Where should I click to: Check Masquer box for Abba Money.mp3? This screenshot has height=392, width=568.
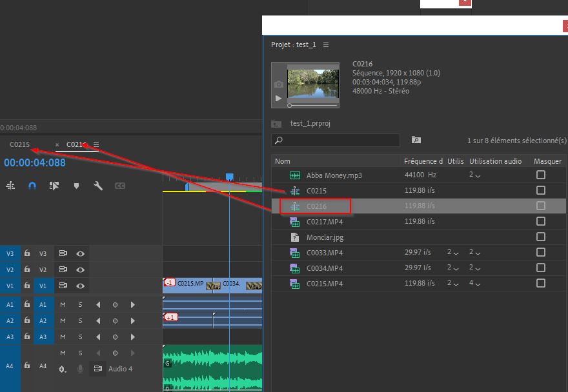click(x=540, y=175)
